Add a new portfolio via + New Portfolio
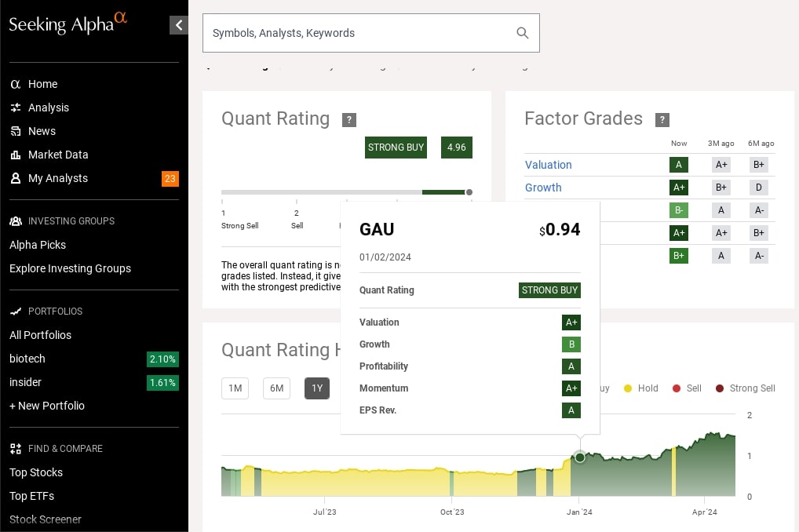Screen dimensions: 799x532 (x=47, y=406)
